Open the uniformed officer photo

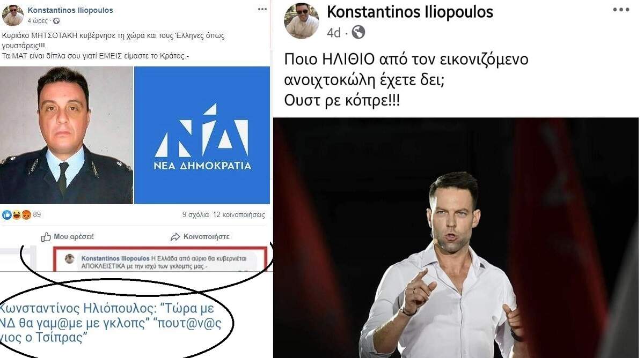click(67, 135)
